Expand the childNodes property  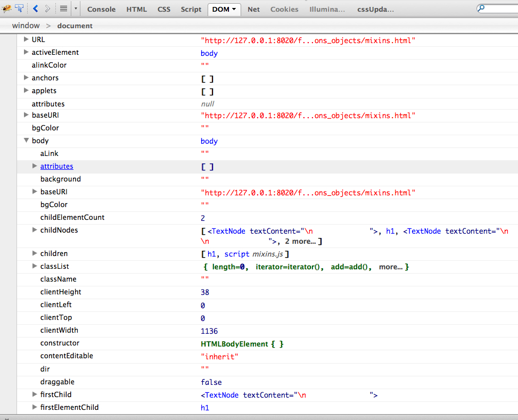(35, 230)
